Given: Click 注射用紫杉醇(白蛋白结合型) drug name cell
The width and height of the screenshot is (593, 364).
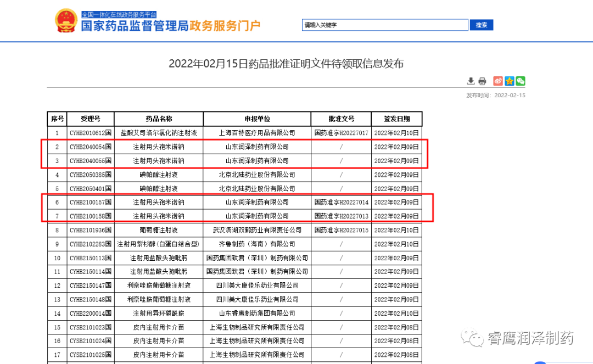Looking at the screenshot, I should coord(159,244).
